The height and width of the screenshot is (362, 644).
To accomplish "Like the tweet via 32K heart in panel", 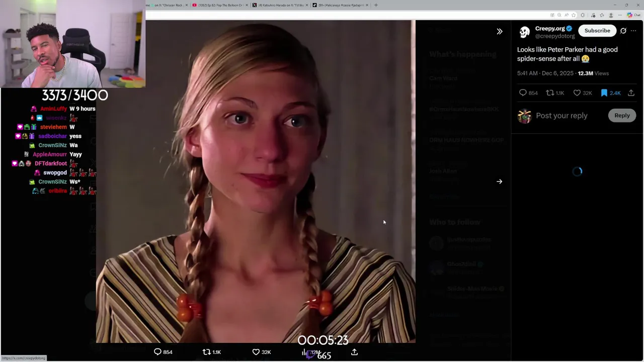I will coord(583,93).
